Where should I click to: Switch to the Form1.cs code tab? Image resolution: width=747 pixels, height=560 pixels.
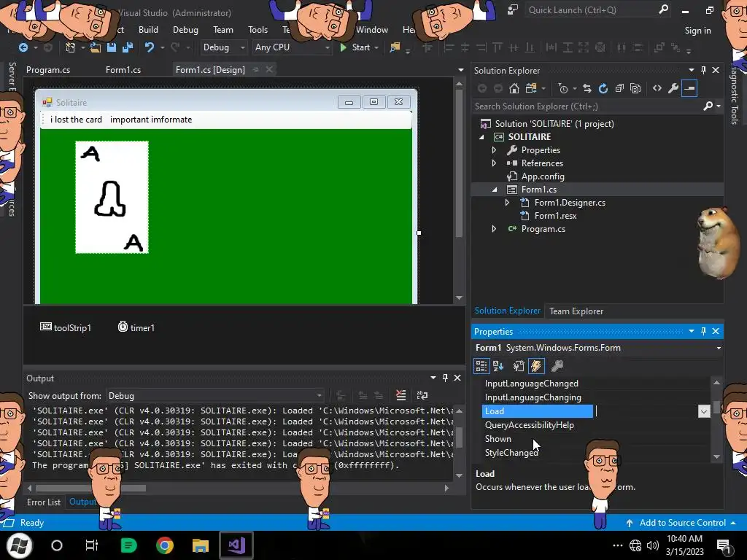[123, 69]
